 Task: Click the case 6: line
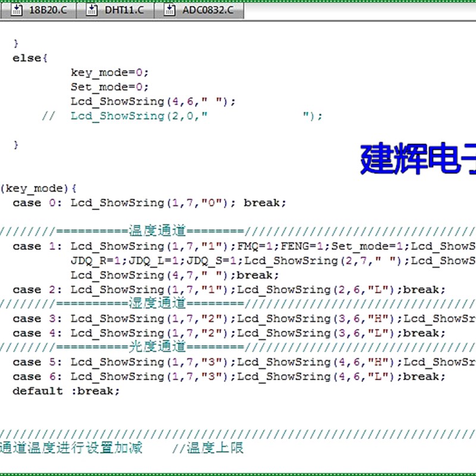[229, 377]
